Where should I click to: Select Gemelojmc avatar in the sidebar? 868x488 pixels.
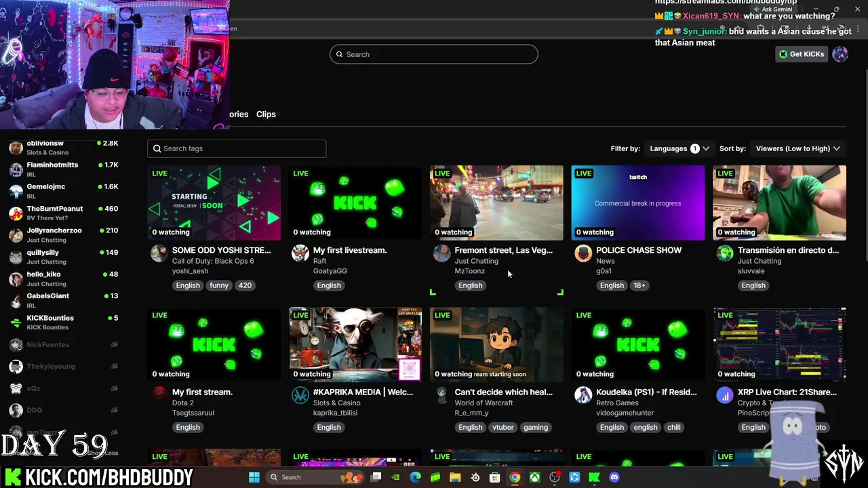tap(16, 192)
